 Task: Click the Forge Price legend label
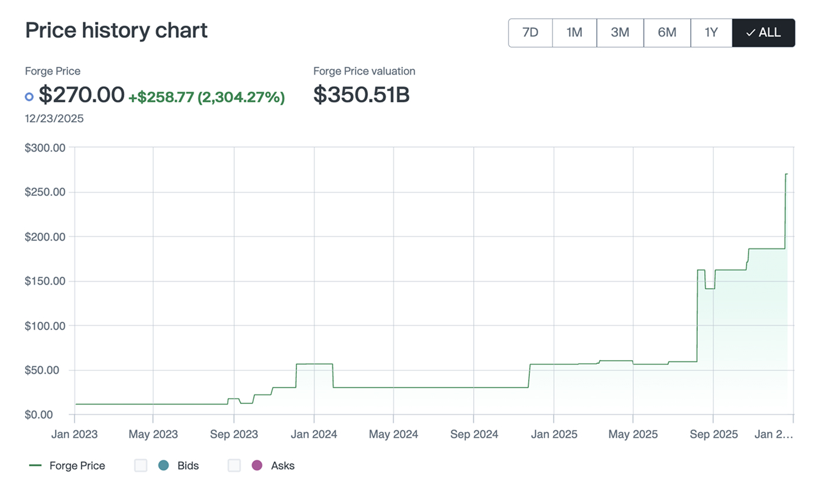[x=77, y=466]
